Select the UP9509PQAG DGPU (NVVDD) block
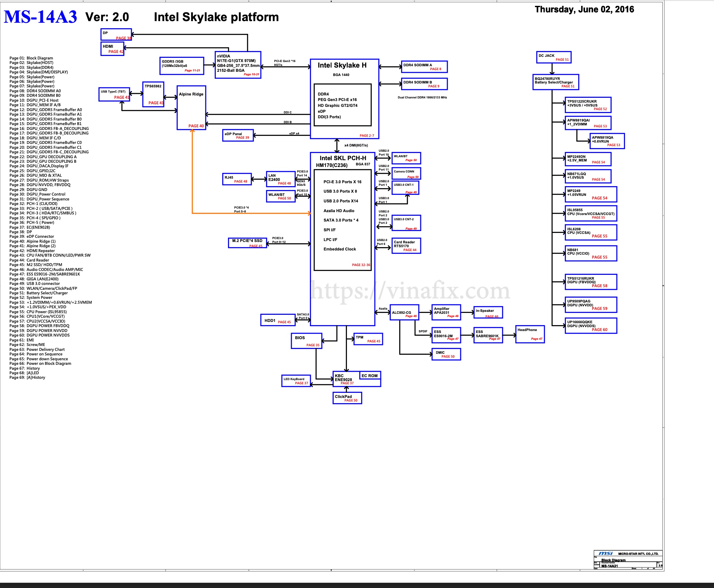 [x=591, y=305]
